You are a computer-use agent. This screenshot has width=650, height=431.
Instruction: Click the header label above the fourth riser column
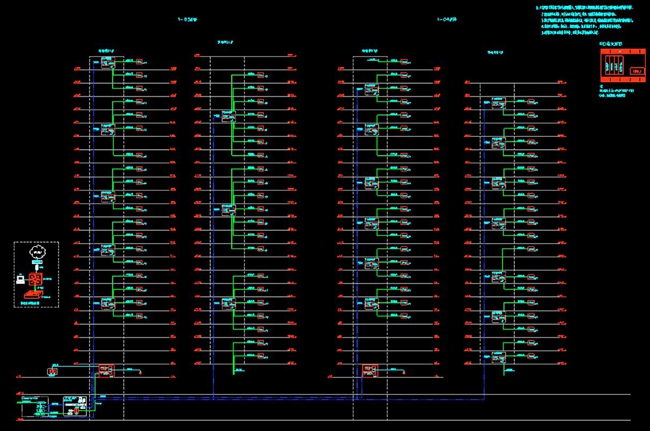tap(495, 50)
